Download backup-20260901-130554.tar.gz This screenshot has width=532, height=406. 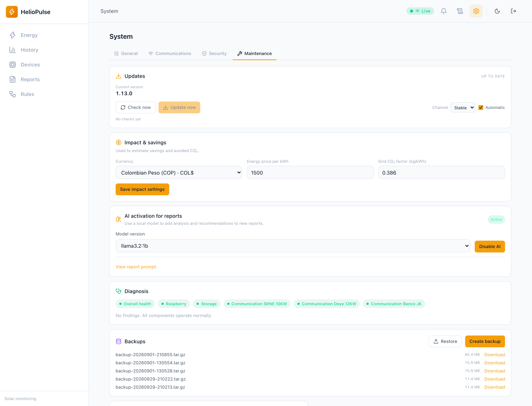(495, 363)
